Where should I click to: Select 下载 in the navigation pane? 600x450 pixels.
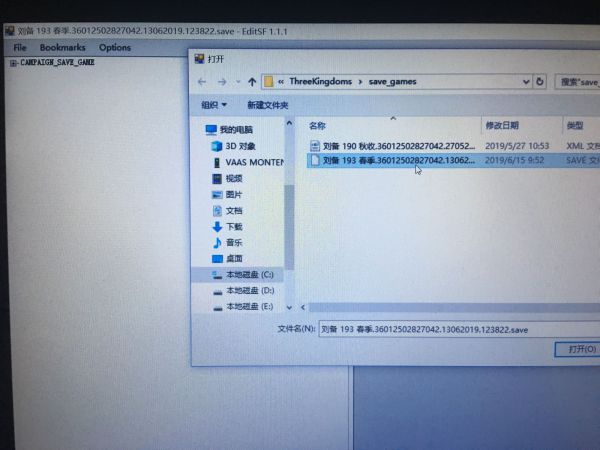point(233,227)
